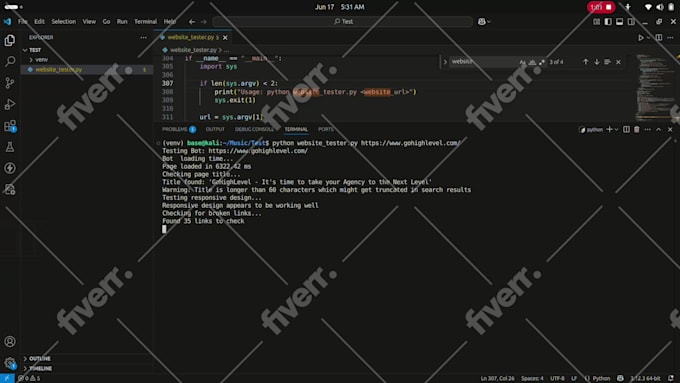Go forward with the right arrow
The width and height of the screenshot is (680, 383).
(x=204, y=21)
